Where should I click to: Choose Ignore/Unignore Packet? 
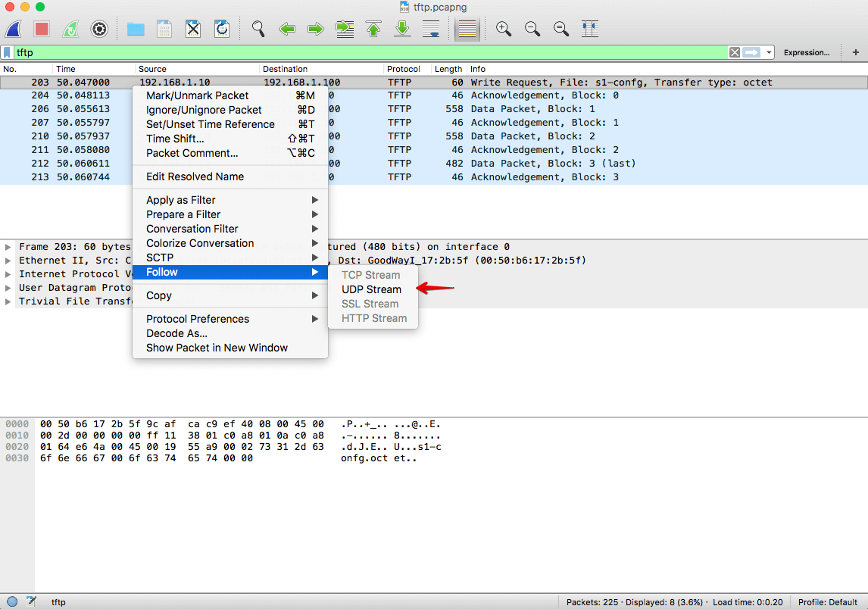coord(230,110)
